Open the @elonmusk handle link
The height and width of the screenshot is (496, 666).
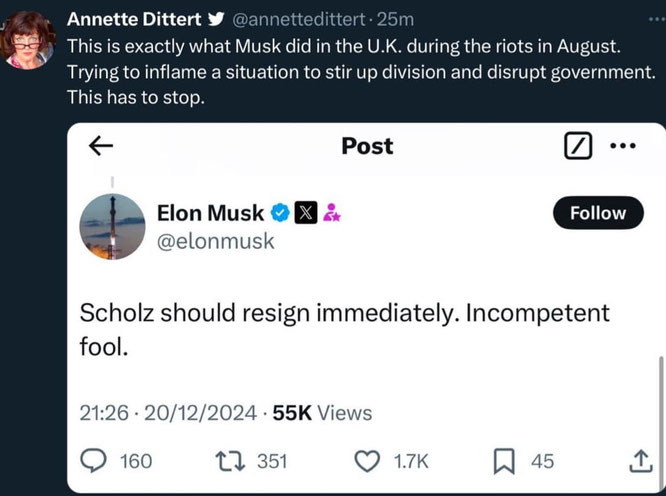pos(216,241)
